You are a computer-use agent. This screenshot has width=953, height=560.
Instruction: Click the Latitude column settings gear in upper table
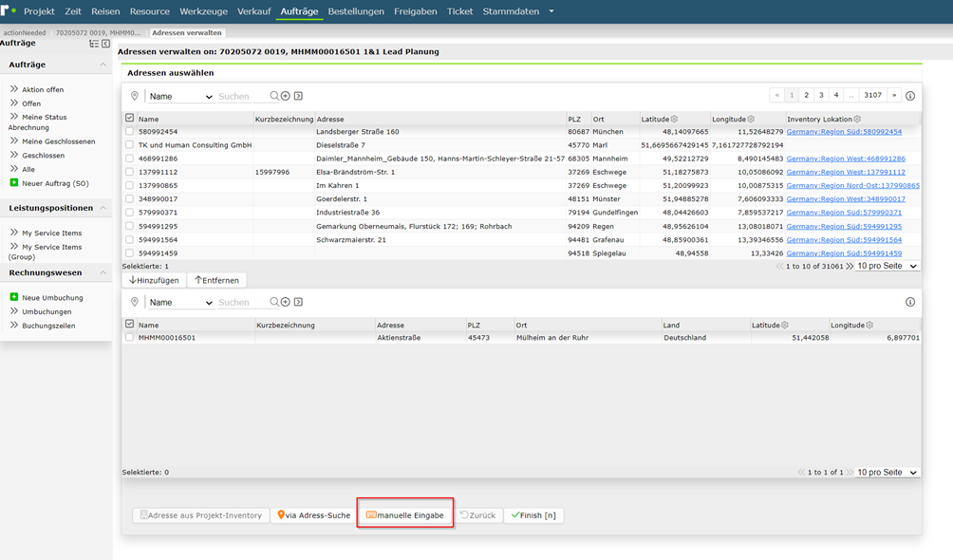pyautogui.click(x=674, y=120)
